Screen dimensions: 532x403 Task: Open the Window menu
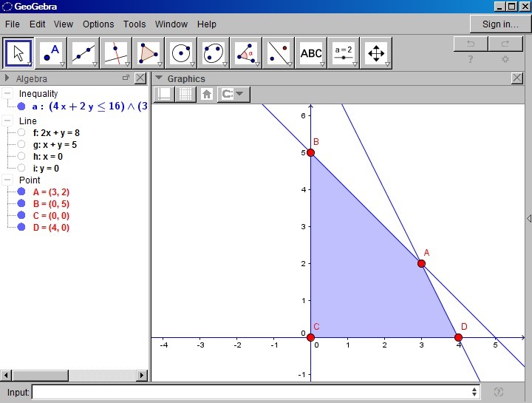tap(171, 24)
